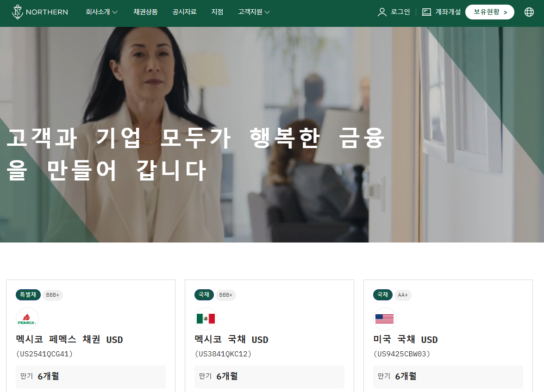This screenshot has width=544, height=392.
Task: Click the user profile icon beside 로그인
Action: (x=382, y=12)
